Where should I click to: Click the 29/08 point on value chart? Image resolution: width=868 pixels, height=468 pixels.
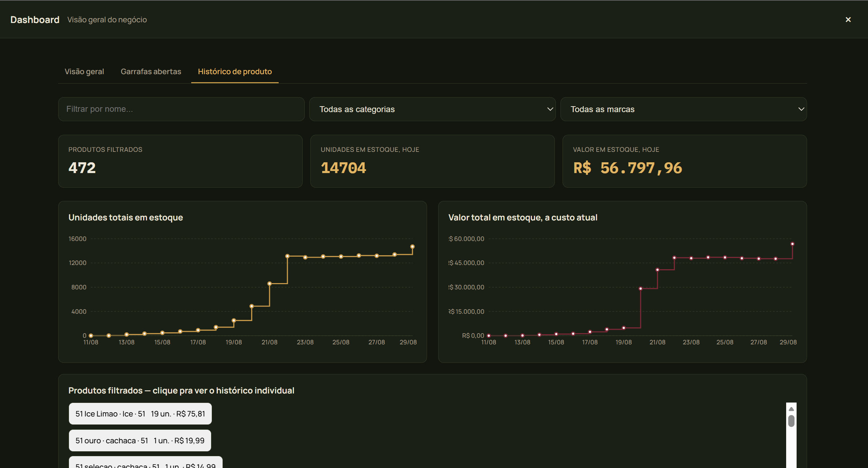792,244
